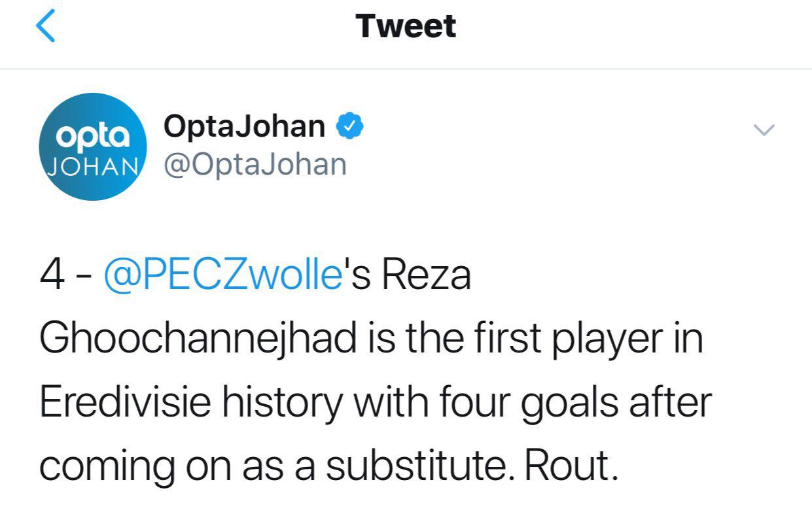This screenshot has height=514, width=812.
Task: Click the JOHAN text inside the avatar
Action: pos(94,164)
